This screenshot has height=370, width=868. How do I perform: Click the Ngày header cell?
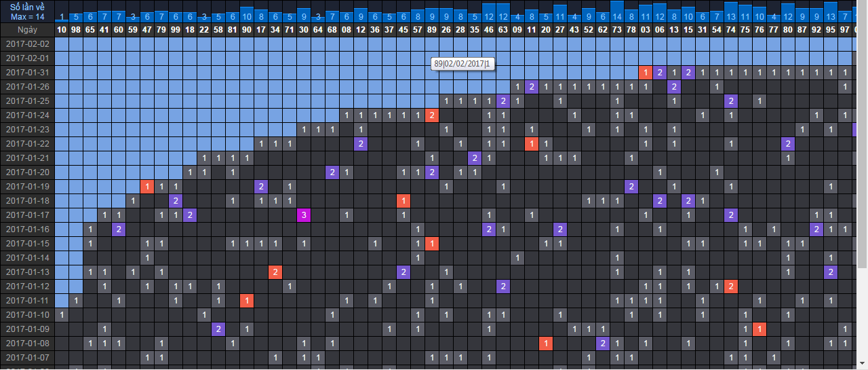27,30
